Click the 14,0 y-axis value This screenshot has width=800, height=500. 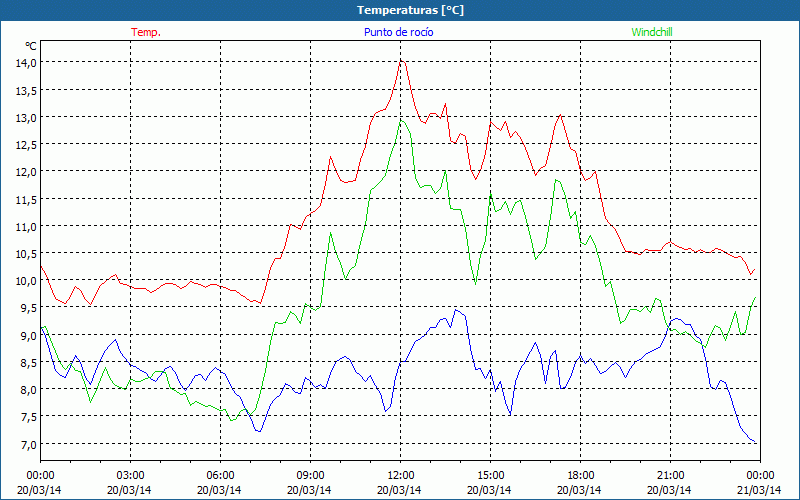coord(27,63)
